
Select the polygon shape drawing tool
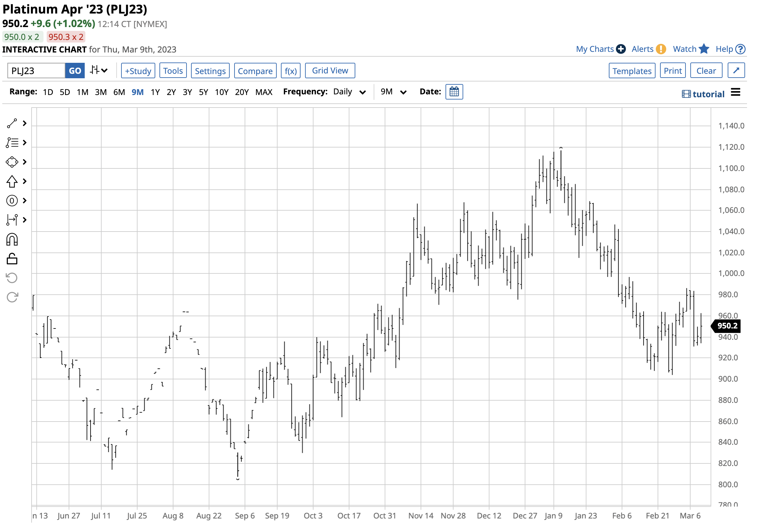(x=12, y=162)
